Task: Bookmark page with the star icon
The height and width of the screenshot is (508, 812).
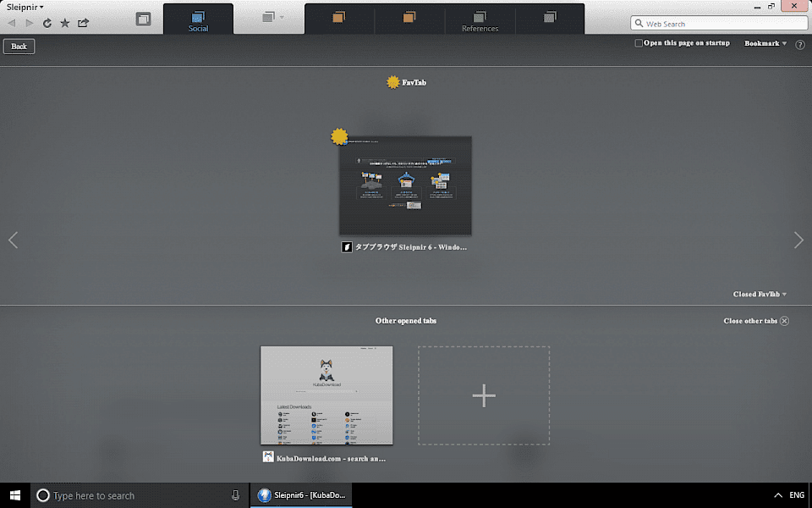Action: pyautogui.click(x=65, y=23)
